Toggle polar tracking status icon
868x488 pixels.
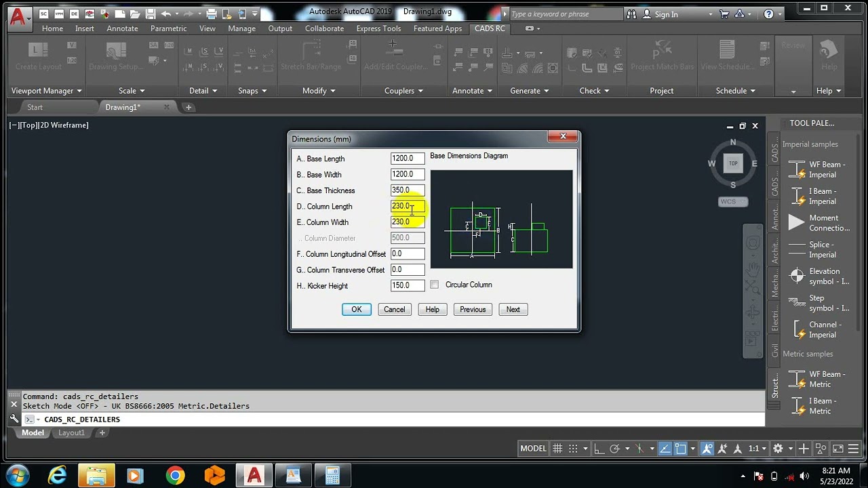(614, 448)
